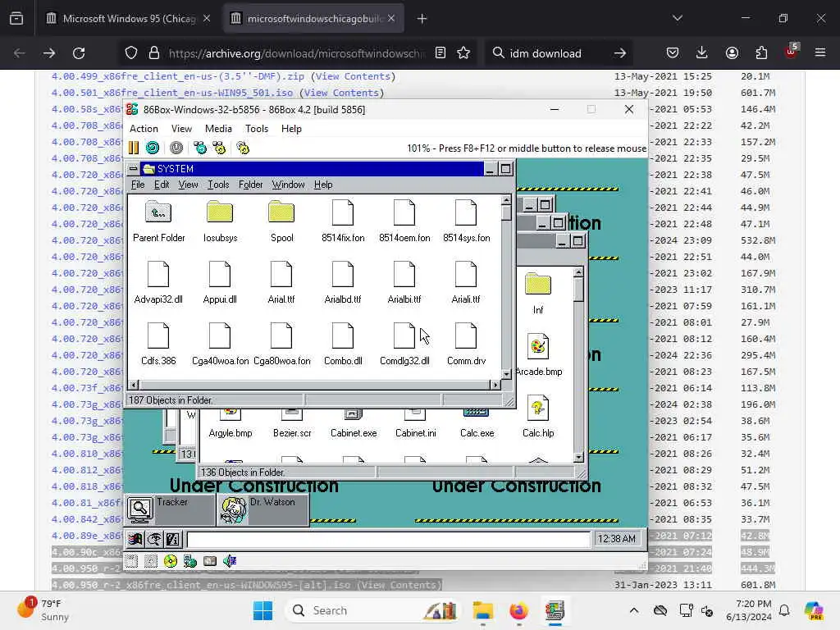The image size is (840, 630).
Task: Show hidden system tray icons chevron
Action: 634,610
